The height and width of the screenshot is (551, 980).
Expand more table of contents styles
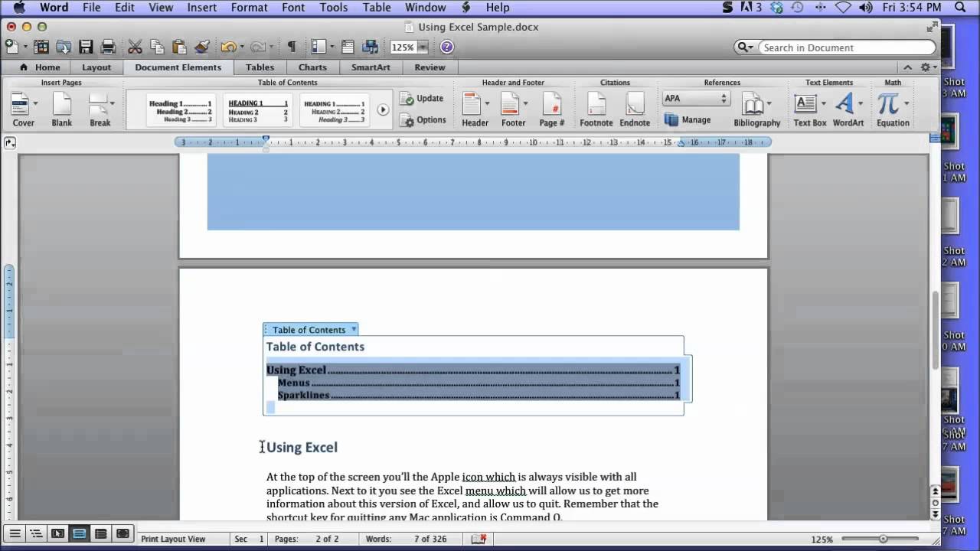click(x=383, y=109)
